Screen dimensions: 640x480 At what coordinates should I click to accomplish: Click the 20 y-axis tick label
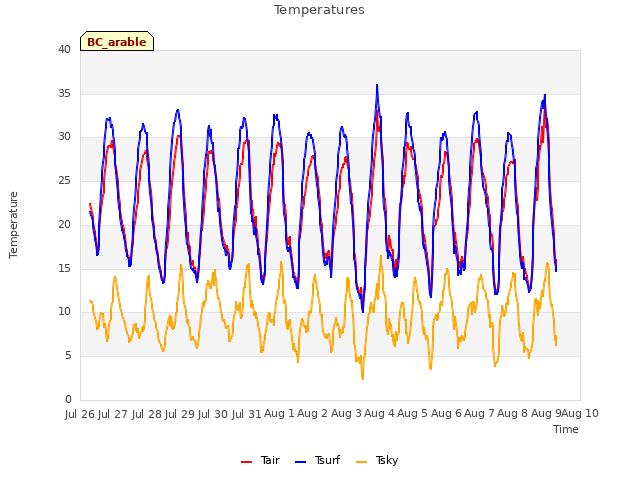pyautogui.click(x=64, y=224)
